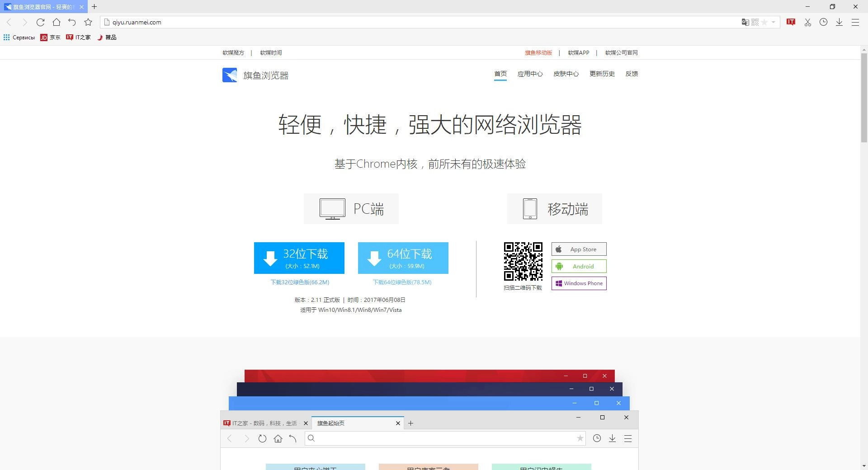Go forward in browser history

click(25, 22)
